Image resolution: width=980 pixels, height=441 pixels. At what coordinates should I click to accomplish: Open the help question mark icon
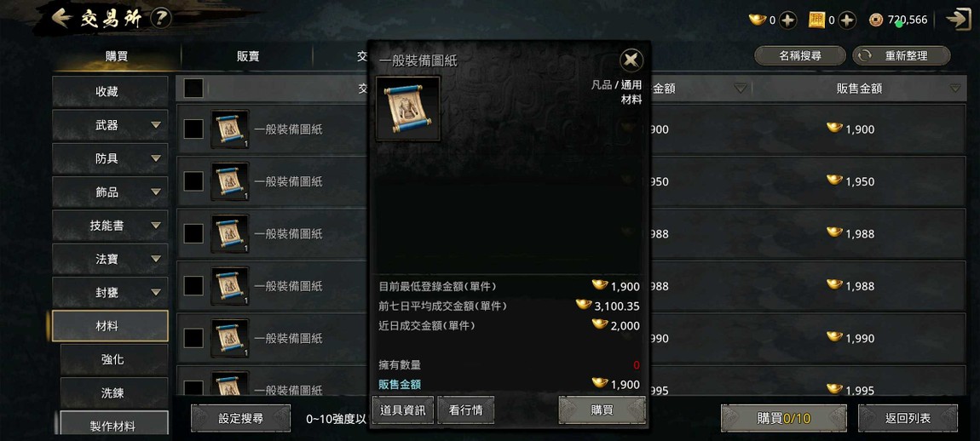(x=161, y=18)
